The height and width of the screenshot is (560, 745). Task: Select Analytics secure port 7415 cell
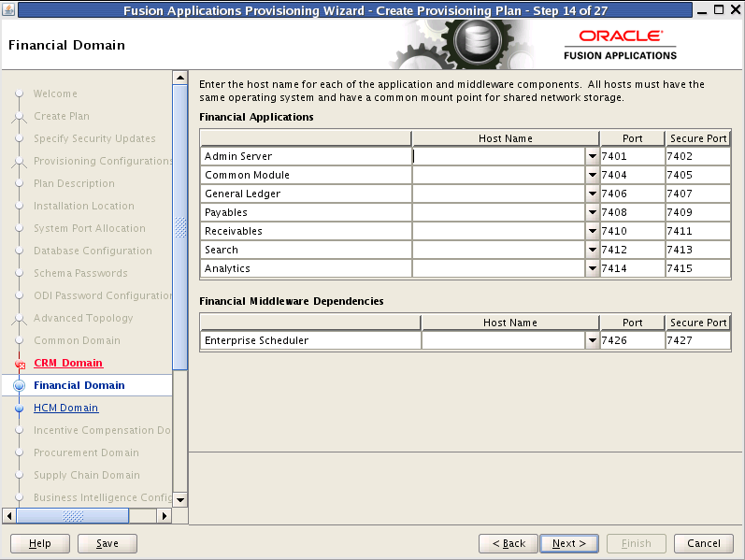tap(697, 268)
